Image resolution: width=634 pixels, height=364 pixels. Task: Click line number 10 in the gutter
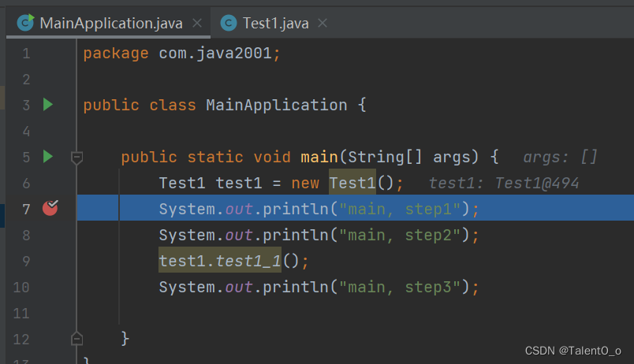pyautogui.click(x=21, y=288)
